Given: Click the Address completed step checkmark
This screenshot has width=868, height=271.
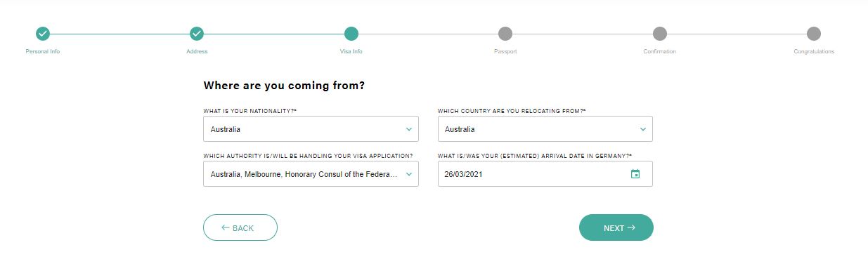Looking at the screenshot, I should pos(197,34).
